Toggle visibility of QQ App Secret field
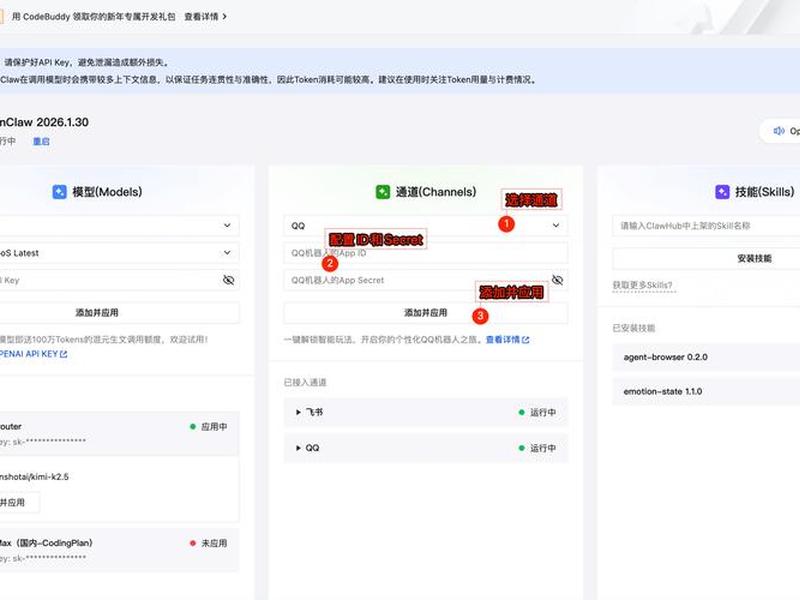The width and height of the screenshot is (800, 600). (557, 280)
